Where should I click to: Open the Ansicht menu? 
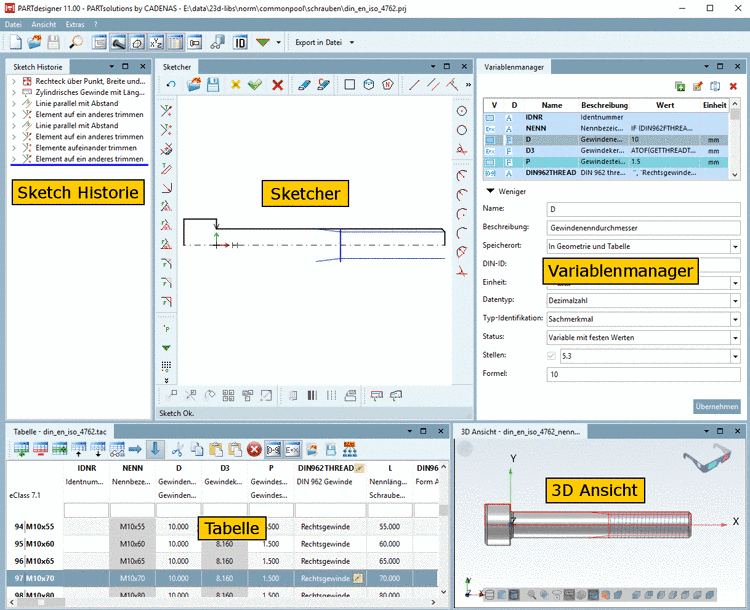[44, 24]
